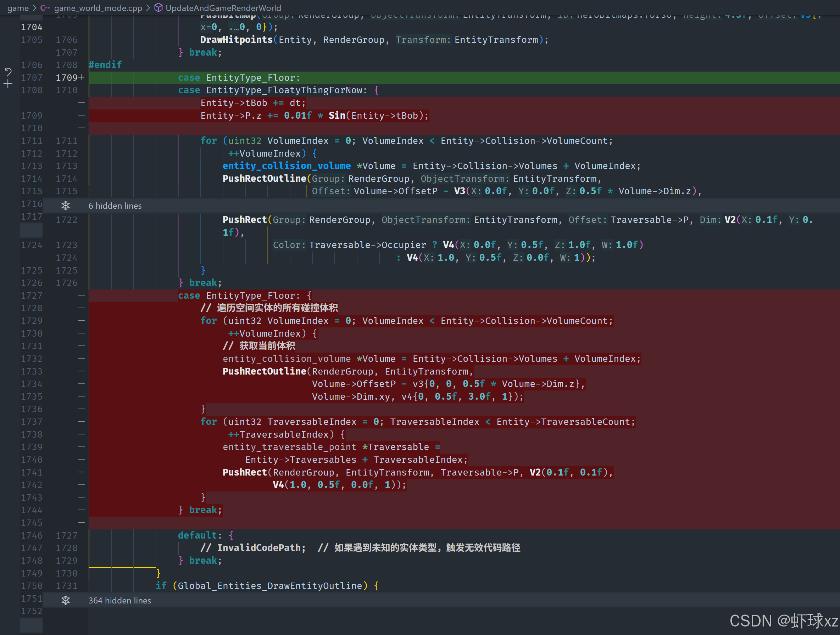Image resolution: width=840 pixels, height=635 pixels.
Task: Click the revert change arrow icon
Action: 8,71
